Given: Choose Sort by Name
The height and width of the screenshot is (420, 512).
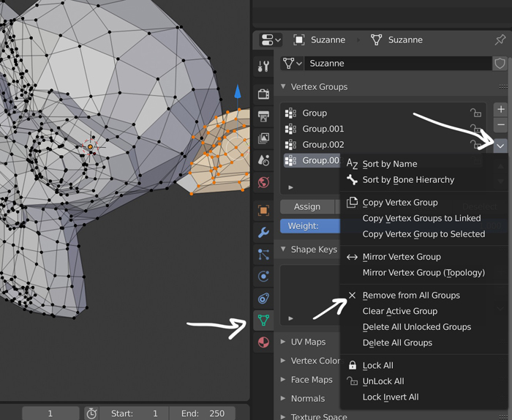Looking at the screenshot, I should [423, 164].
